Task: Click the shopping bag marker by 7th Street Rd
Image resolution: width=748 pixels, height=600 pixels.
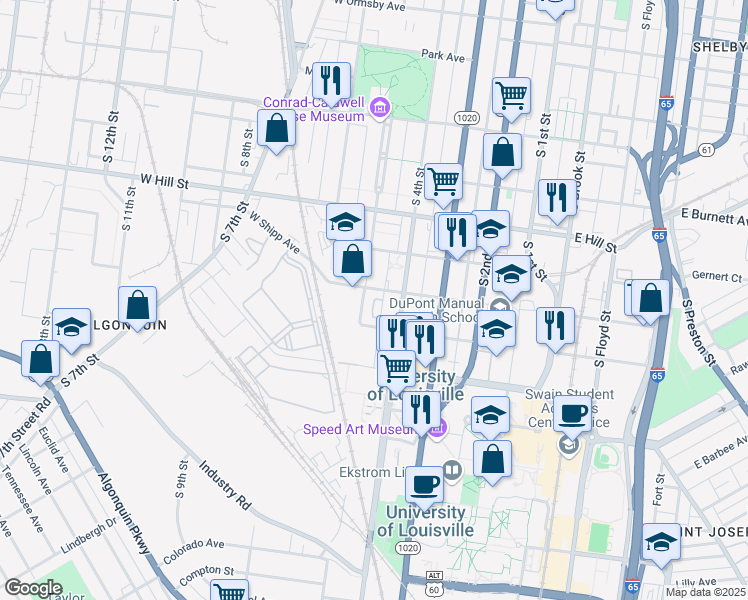Action: pyautogui.click(x=41, y=360)
